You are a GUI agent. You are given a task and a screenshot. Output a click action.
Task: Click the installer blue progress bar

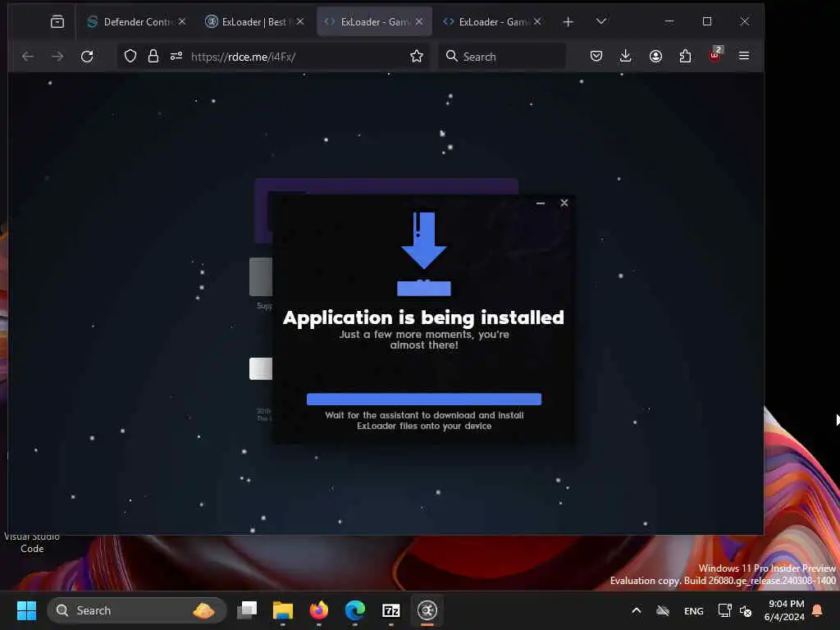pyautogui.click(x=424, y=399)
